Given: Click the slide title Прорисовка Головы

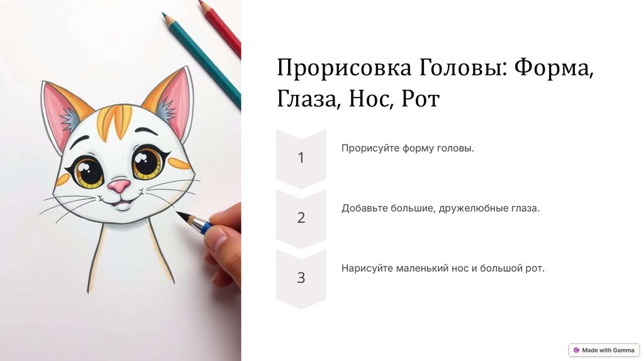Looking at the screenshot, I should (x=435, y=83).
